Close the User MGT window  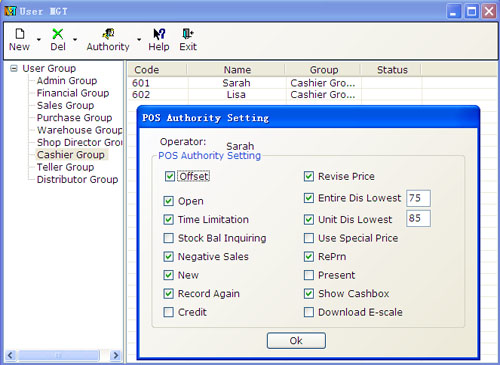(x=489, y=11)
